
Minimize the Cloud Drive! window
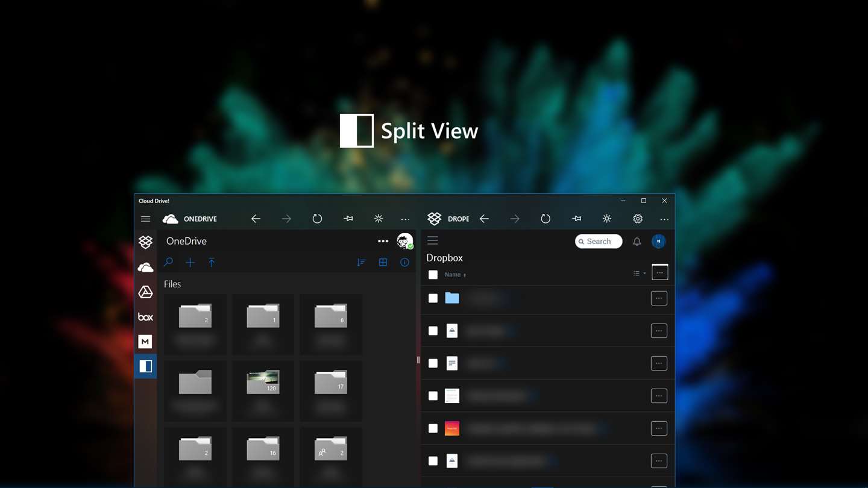(623, 201)
